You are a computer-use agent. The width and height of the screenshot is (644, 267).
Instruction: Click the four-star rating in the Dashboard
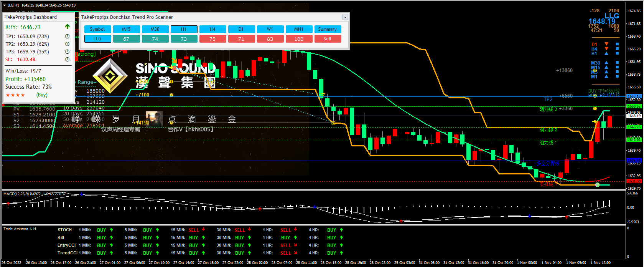pos(15,95)
